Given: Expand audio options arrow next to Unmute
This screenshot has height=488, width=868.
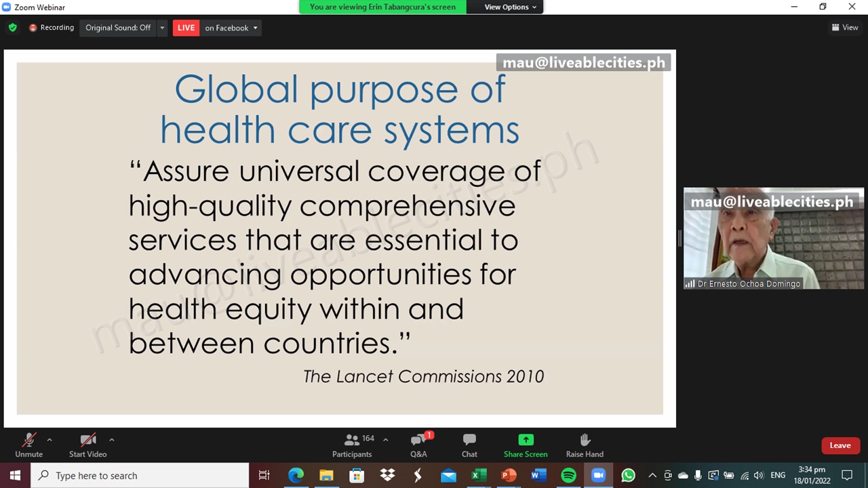Looking at the screenshot, I should pos(49,440).
